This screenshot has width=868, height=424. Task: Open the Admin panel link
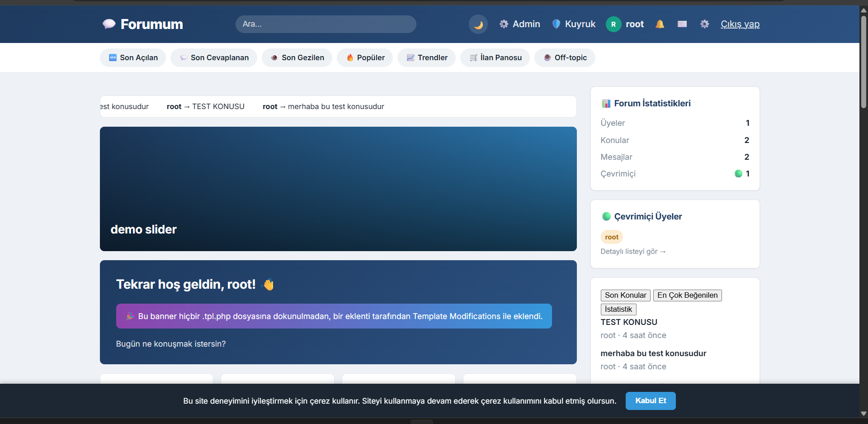[x=519, y=24]
